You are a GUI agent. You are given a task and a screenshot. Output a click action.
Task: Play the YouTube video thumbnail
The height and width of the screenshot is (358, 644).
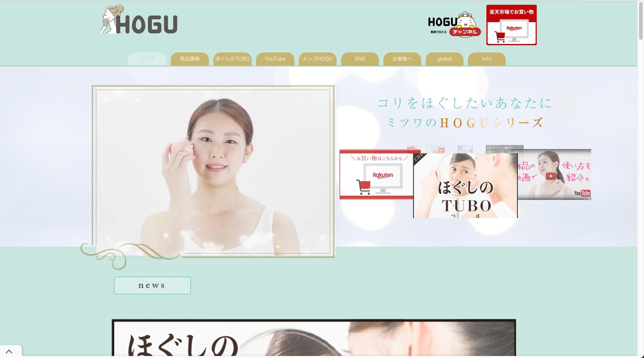click(551, 176)
